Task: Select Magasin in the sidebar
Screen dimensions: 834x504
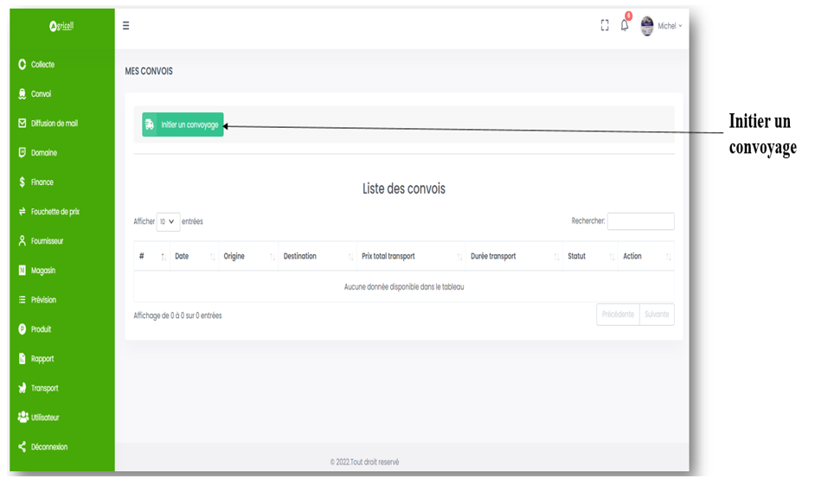Action: [43, 271]
